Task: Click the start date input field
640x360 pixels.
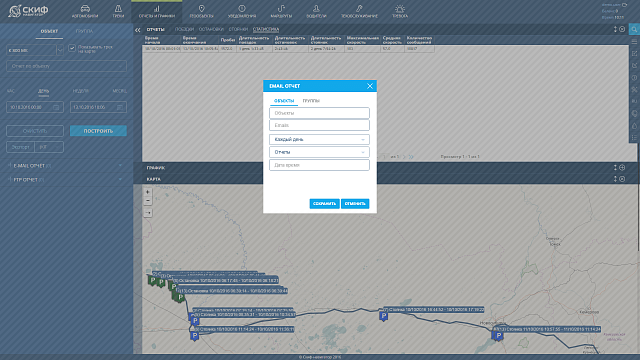Action: pyautogui.click(x=35, y=107)
